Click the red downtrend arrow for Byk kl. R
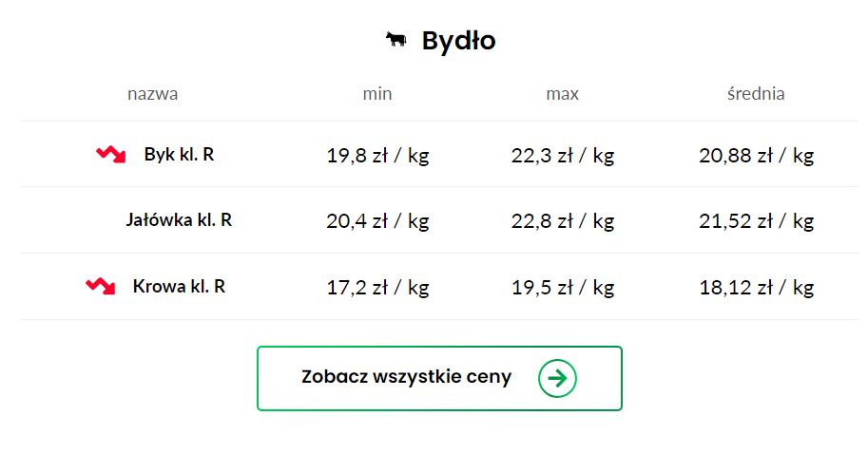 pos(110,154)
